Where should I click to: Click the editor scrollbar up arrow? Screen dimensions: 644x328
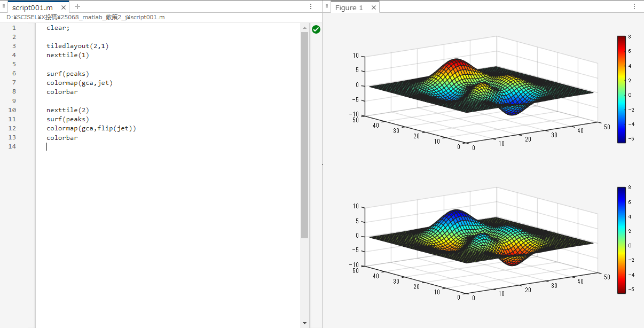click(304, 27)
